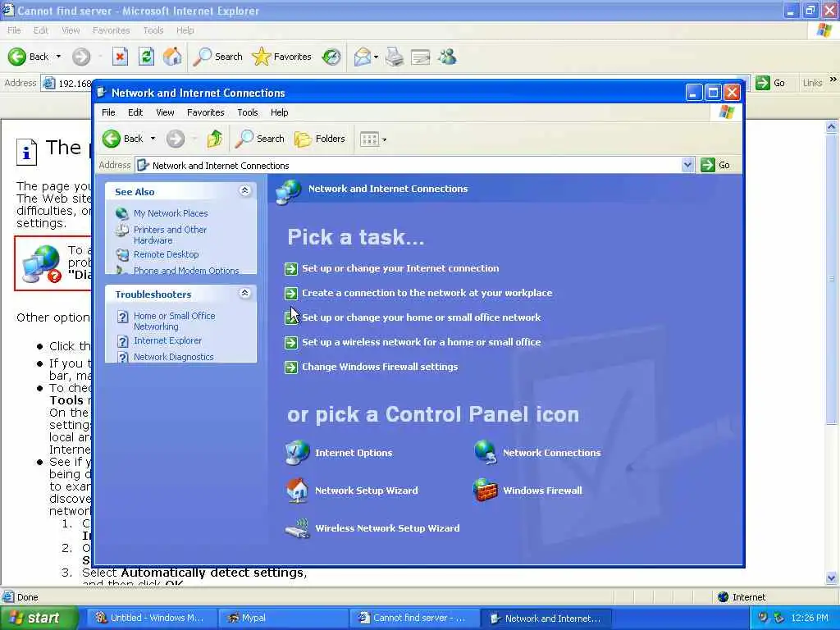
Task: Open View menu in Network Connections window
Action: point(165,112)
